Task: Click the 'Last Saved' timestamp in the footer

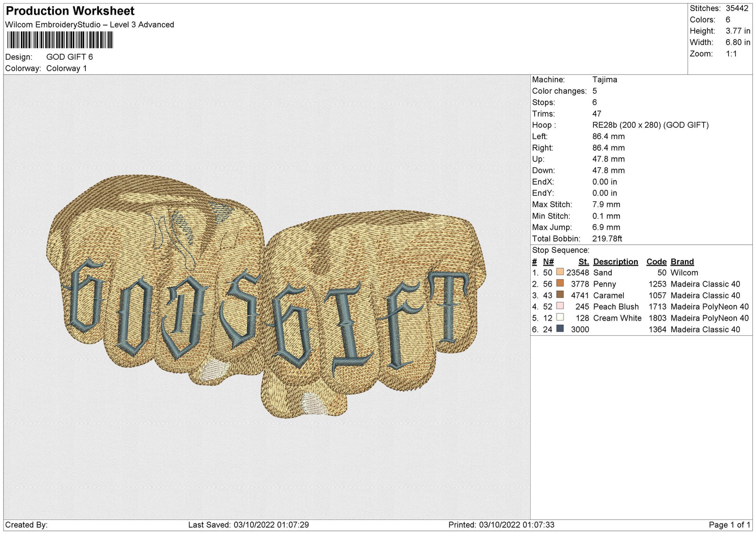Action: click(249, 525)
